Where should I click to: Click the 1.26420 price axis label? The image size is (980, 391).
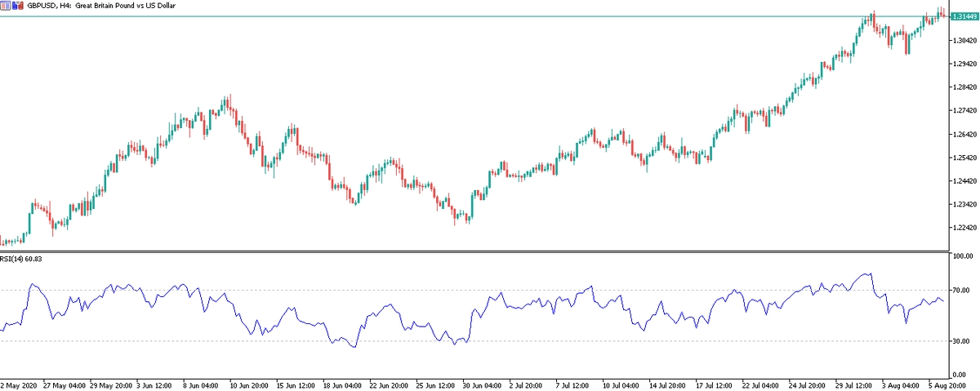click(x=962, y=134)
